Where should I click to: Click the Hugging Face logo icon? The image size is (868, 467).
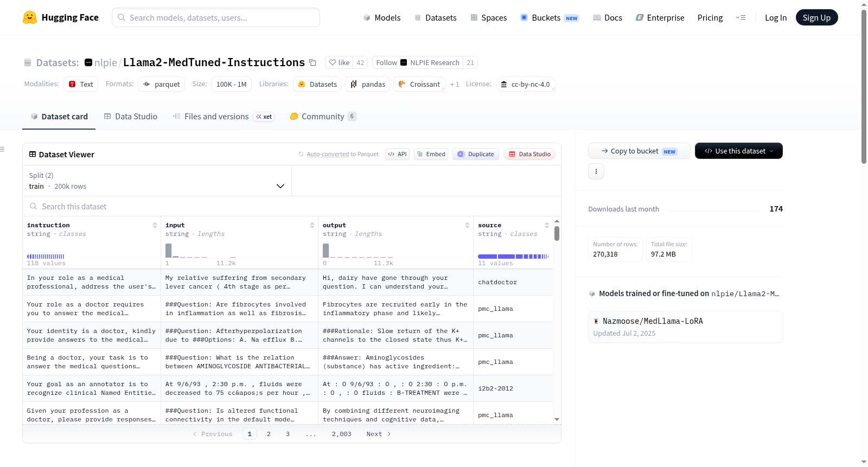point(30,17)
